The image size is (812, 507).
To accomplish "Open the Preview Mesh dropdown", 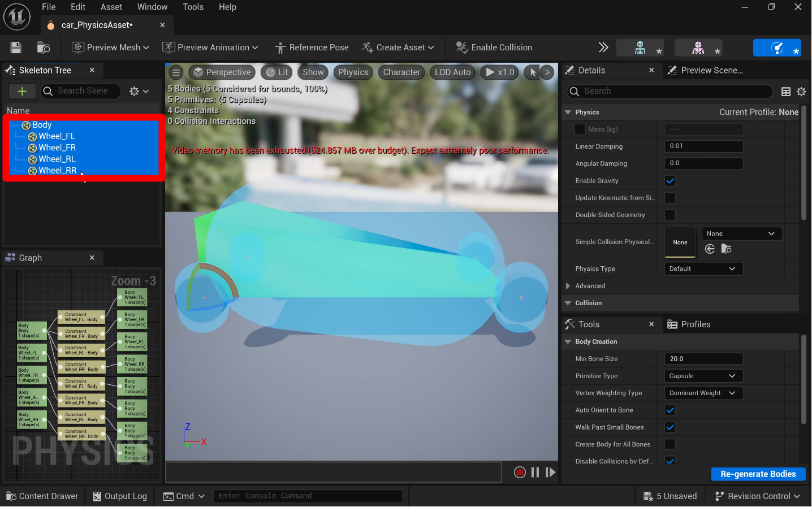I will tap(111, 47).
